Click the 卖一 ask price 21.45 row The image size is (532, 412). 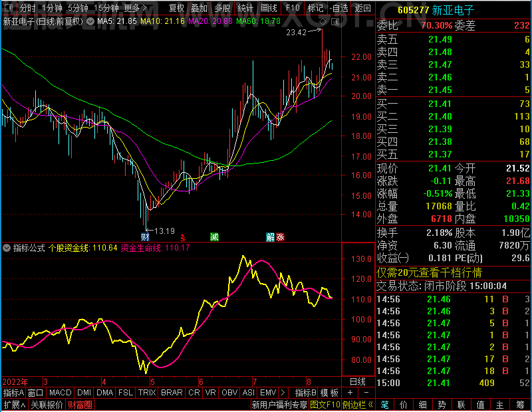454,90
